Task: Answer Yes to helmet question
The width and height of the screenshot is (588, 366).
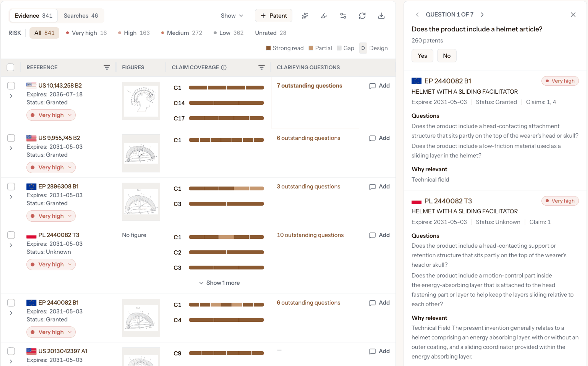Action: 422,56
